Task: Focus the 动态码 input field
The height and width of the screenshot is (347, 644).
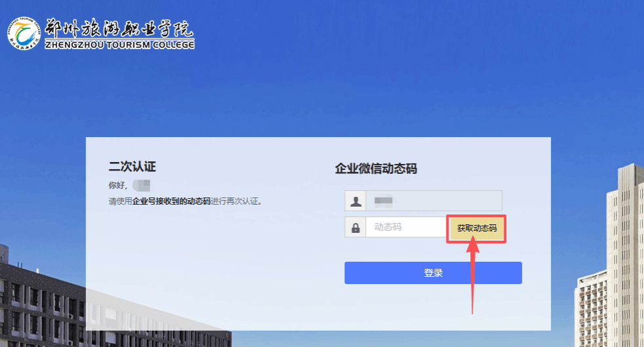Action: pos(405,227)
